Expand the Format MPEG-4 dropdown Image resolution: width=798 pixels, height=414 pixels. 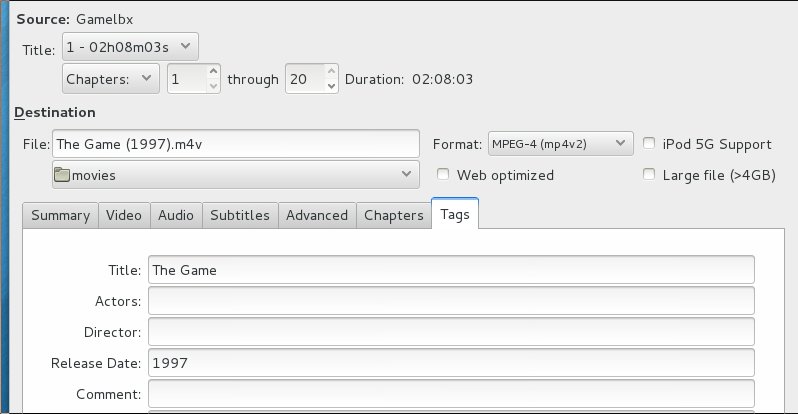560,144
